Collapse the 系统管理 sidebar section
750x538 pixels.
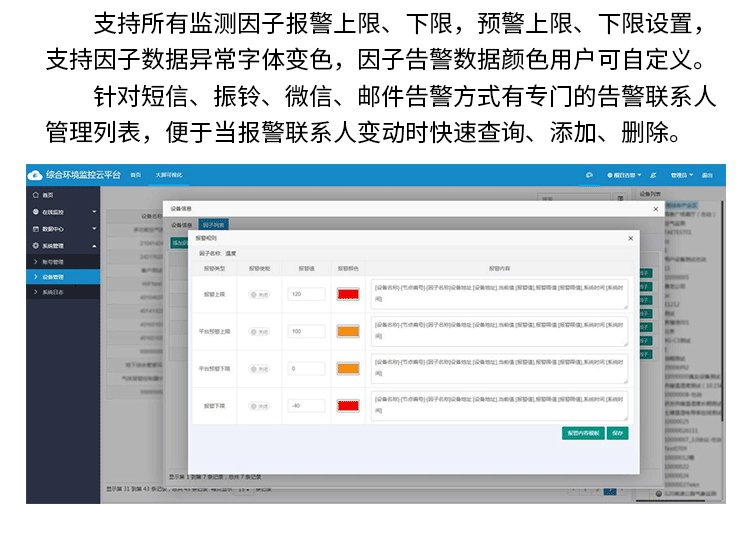(x=94, y=245)
